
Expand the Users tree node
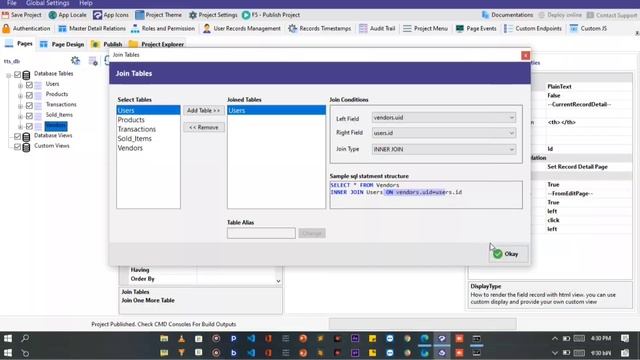pyautogui.click(x=20, y=85)
